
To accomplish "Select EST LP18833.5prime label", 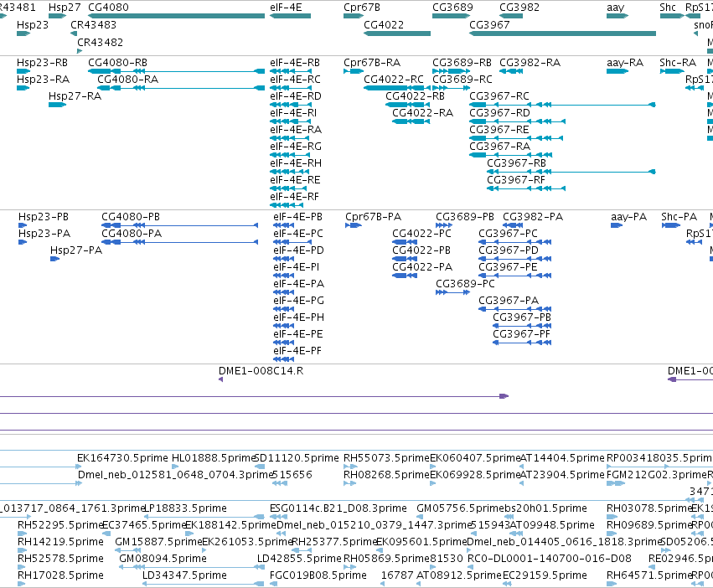I will click(x=185, y=508).
